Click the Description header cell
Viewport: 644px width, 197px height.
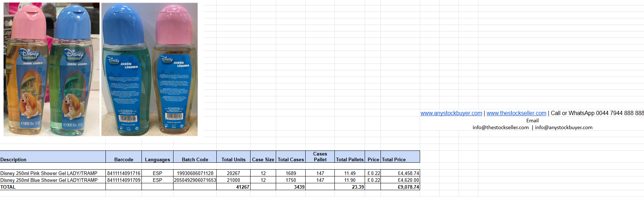coord(53,157)
